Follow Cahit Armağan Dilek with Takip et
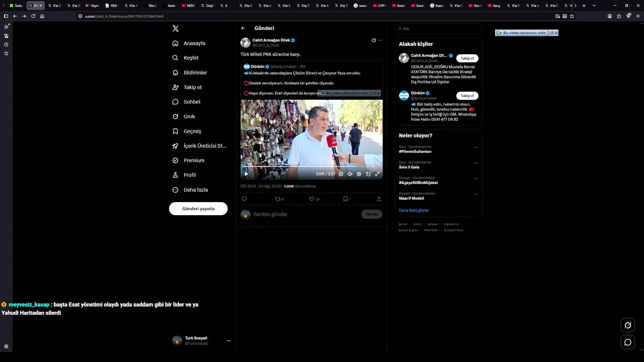Screen dimensions: 644x362 click(x=467, y=58)
